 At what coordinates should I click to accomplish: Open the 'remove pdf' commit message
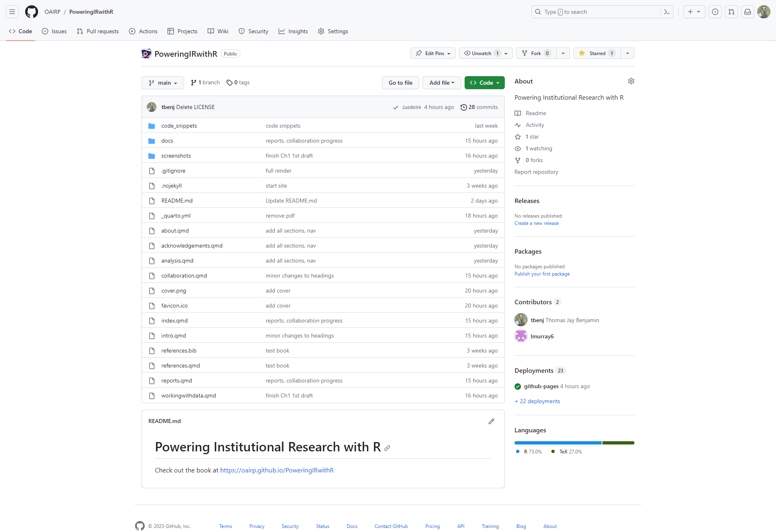click(x=280, y=216)
